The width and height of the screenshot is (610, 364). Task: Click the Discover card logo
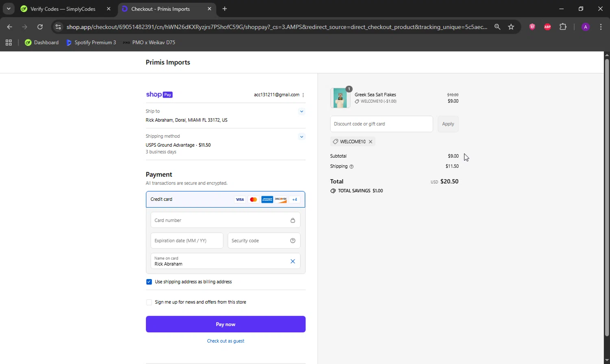point(281,199)
